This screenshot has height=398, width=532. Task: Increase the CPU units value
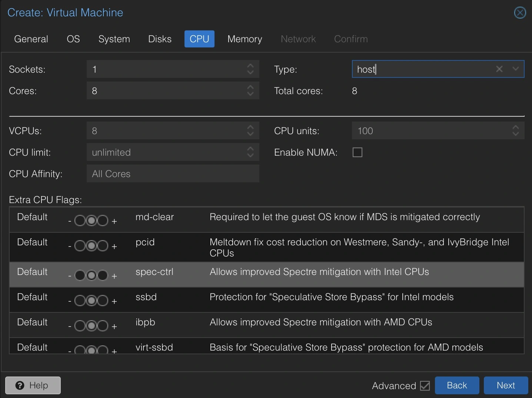[x=516, y=127]
